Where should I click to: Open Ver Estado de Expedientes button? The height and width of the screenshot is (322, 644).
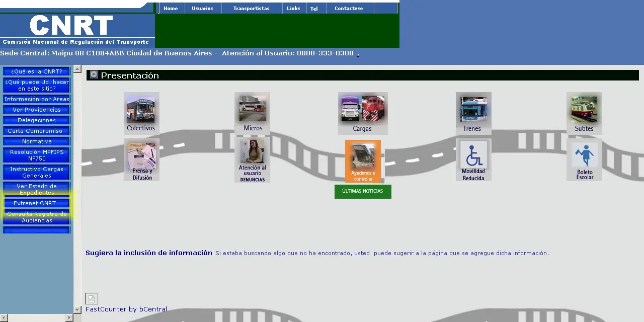pos(36,189)
